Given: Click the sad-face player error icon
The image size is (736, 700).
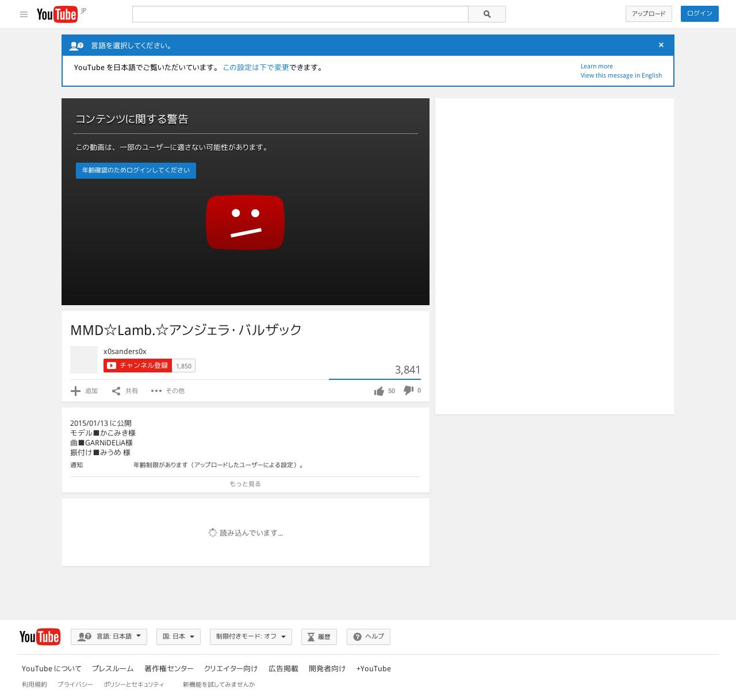Looking at the screenshot, I should 246,222.
